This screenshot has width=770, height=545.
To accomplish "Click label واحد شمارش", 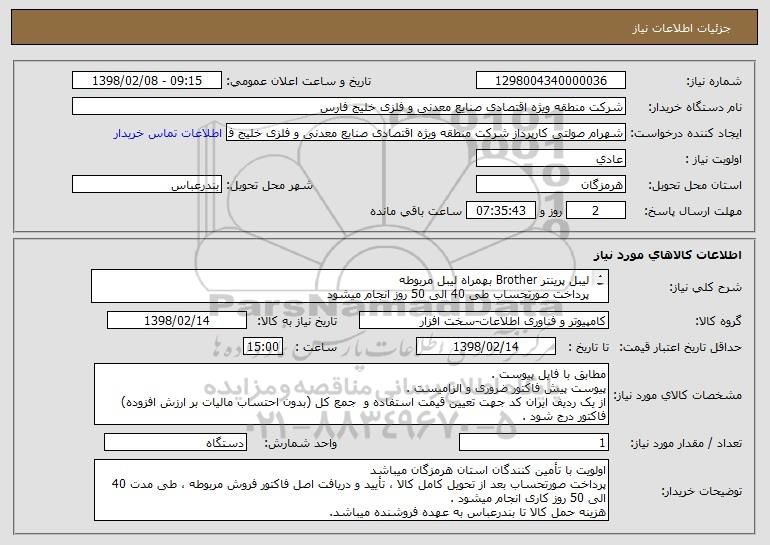I will [x=301, y=443].
